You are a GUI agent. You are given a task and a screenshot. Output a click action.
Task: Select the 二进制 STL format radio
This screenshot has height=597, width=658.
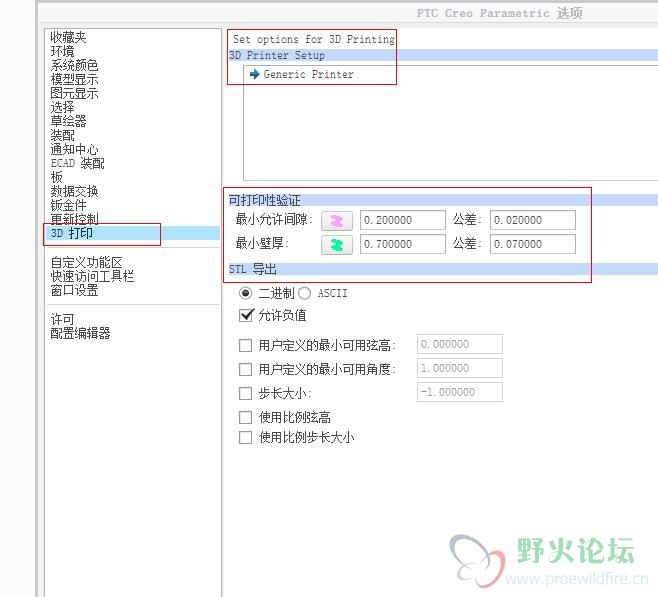245,293
